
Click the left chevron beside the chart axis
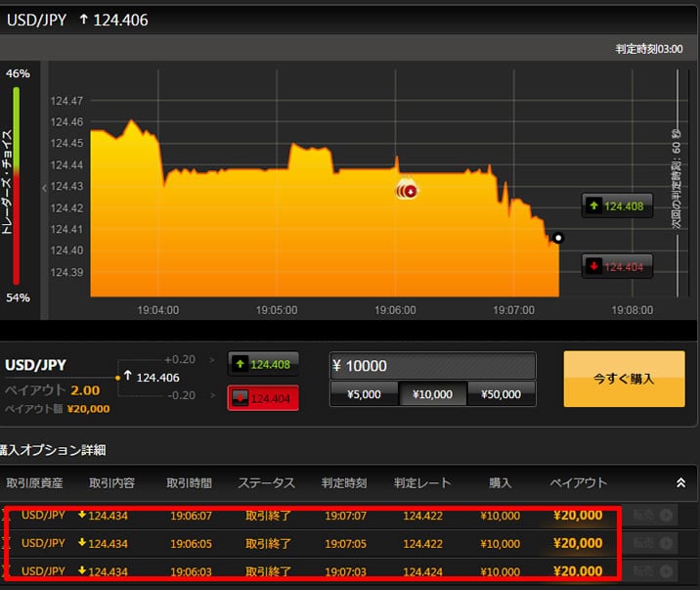point(44,188)
